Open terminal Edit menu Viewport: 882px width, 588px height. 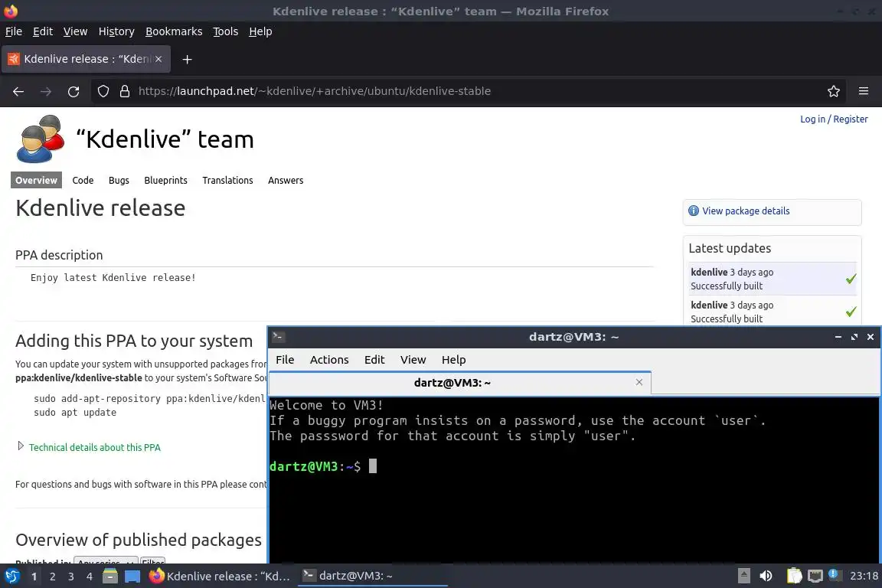click(374, 360)
